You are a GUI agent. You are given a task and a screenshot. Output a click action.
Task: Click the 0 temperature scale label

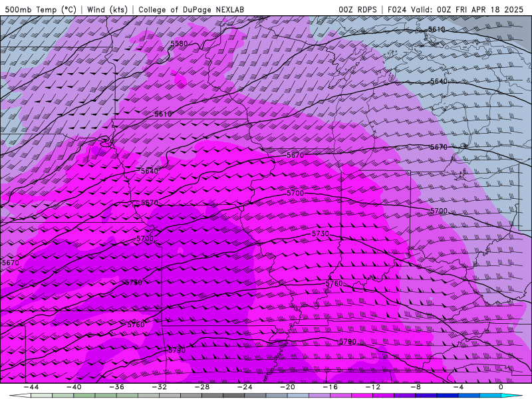[501, 387]
